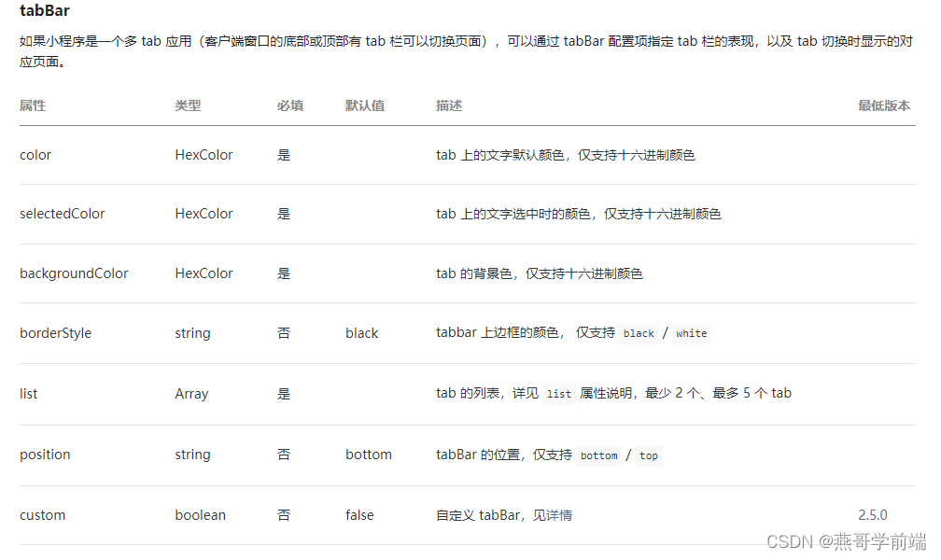Select the position property name
The height and width of the screenshot is (560, 941).
45,455
